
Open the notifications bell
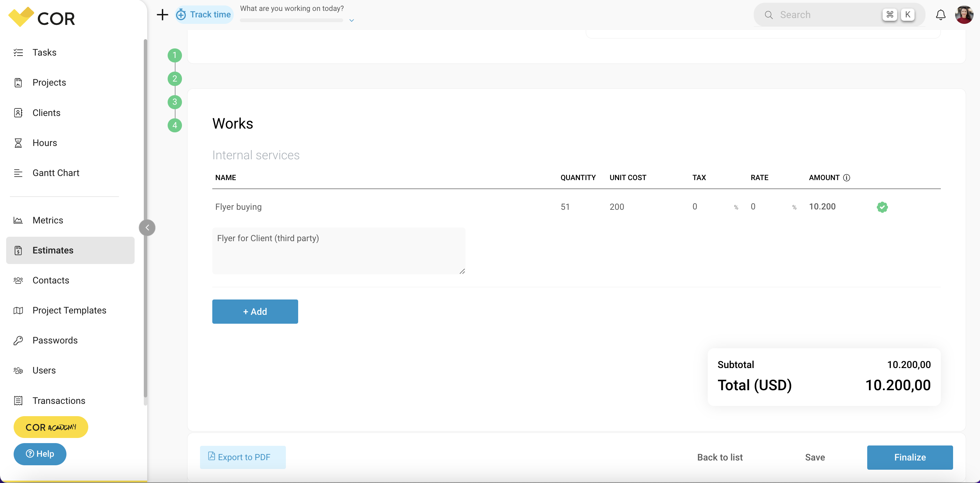[x=940, y=15]
